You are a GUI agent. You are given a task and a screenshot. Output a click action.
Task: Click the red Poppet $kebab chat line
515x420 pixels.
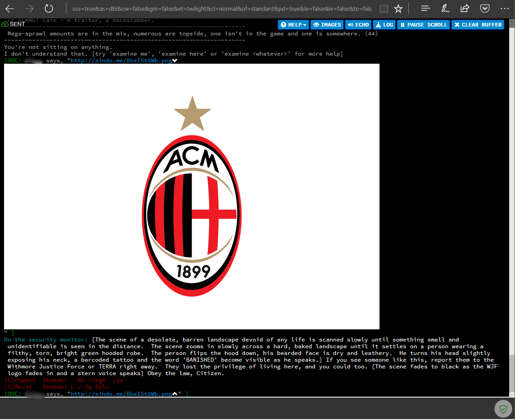(x=64, y=380)
